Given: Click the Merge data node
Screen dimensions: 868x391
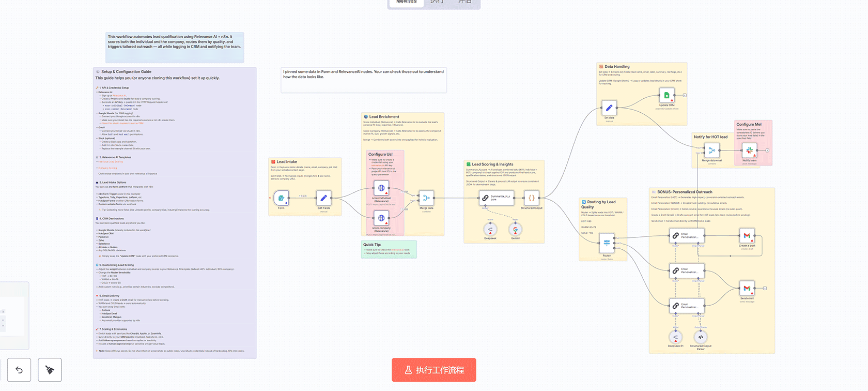Looking at the screenshot, I should pyautogui.click(x=426, y=198).
